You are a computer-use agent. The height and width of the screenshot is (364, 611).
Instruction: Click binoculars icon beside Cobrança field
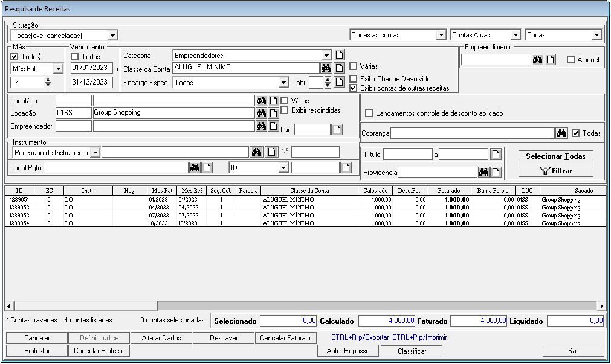tap(561, 133)
